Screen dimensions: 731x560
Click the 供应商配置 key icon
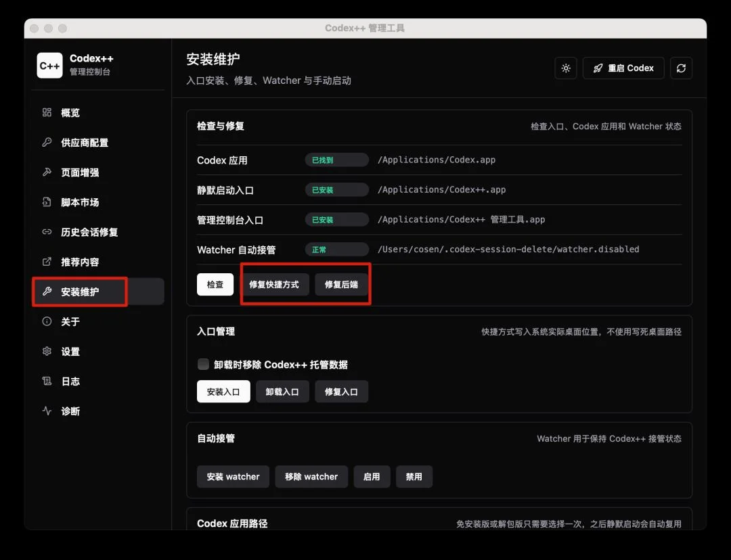tap(47, 142)
